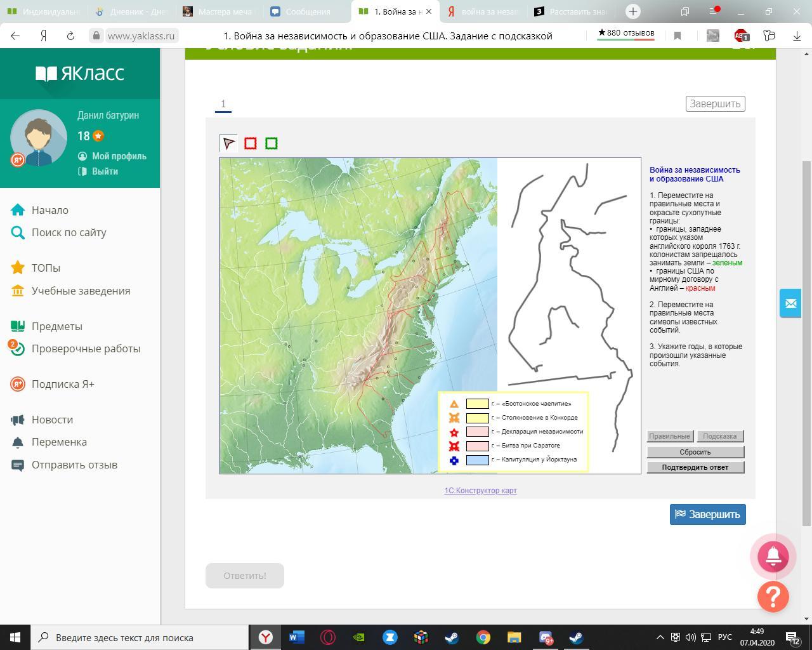812x650 pixels.
Task: Open Мой профиль link
Action: tap(112, 156)
